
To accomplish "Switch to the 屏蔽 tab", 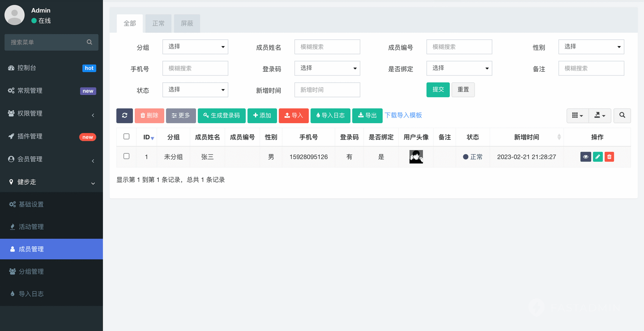I will pyautogui.click(x=187, y=24).
